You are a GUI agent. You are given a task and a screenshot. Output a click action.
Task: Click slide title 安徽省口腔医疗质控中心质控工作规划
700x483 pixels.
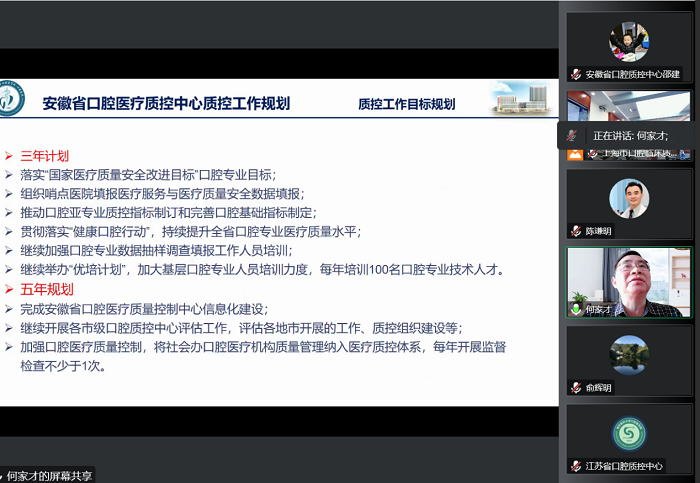tap(166, 103)
